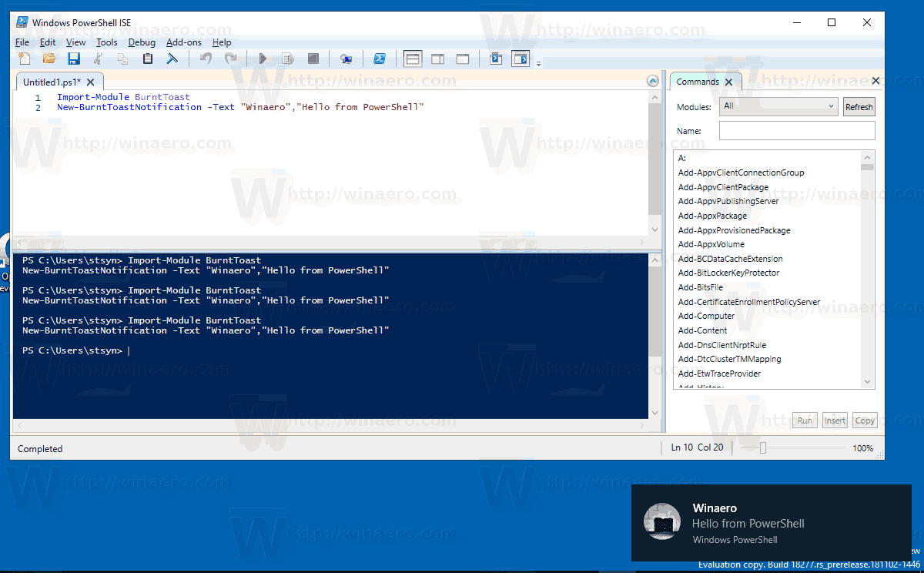Click the Copy button below the command list
Screen dimensions: 924x573
click(x=864, y=420)
